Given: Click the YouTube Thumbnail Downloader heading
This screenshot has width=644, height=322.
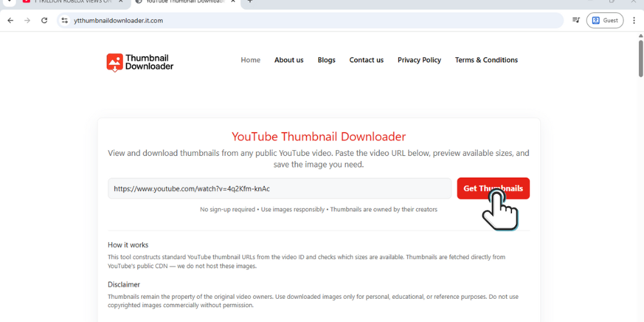Looking at the screenshot, I should pos(319,137).
